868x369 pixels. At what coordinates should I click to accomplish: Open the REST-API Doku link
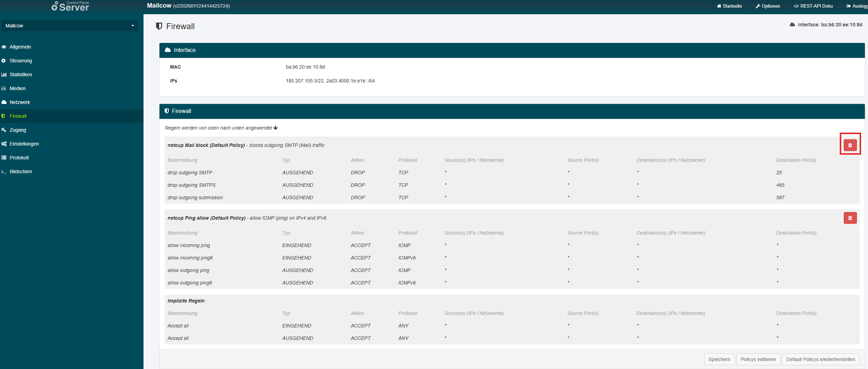pos(813,6)
